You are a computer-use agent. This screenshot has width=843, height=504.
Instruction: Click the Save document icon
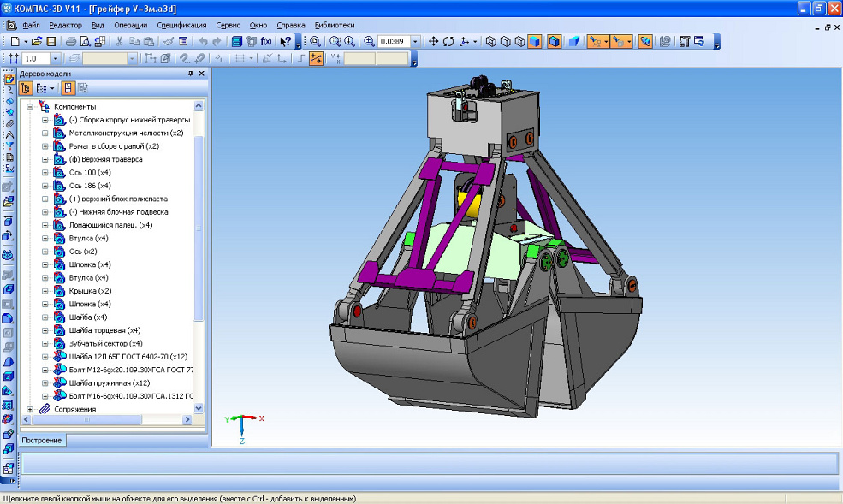[x=51, y=41]
